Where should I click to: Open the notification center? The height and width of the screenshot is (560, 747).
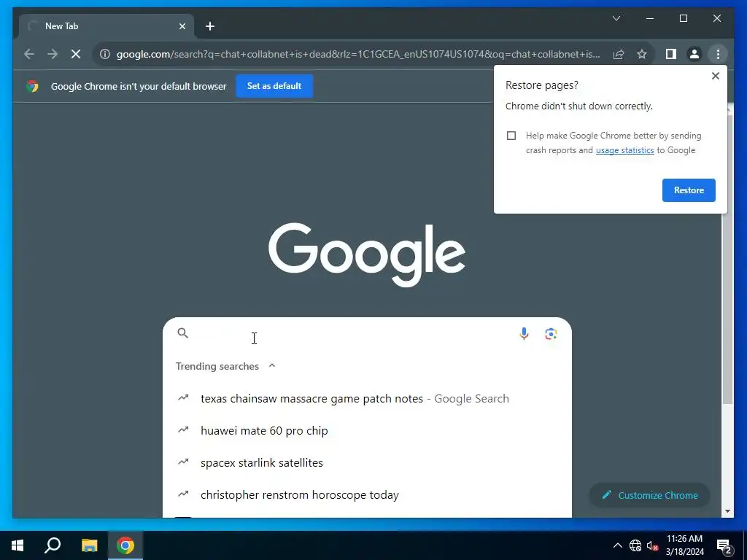click(724, 545)
